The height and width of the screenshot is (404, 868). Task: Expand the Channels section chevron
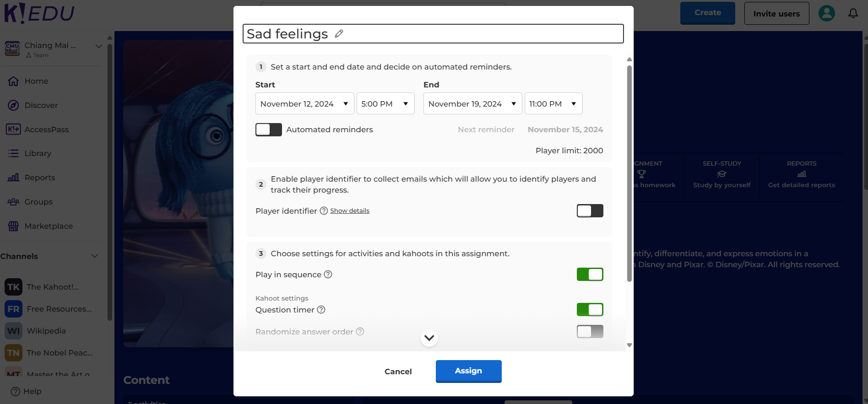pyautogui.click(x=95, y=256)
